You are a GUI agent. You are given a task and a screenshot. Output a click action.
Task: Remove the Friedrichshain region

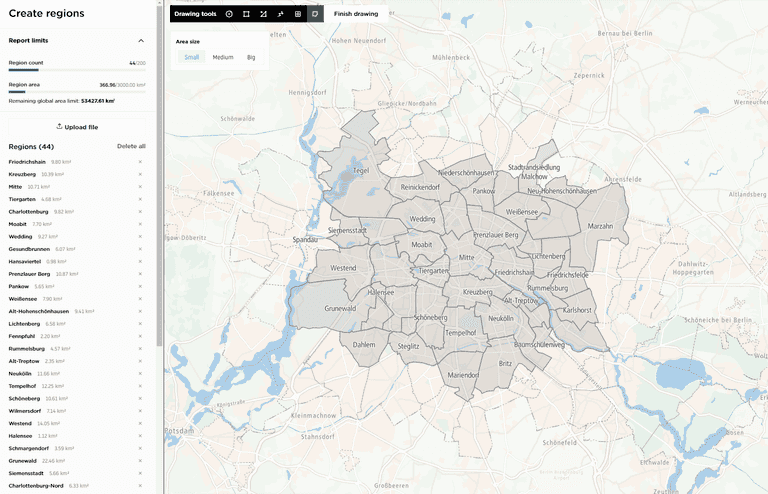[140, 162]
